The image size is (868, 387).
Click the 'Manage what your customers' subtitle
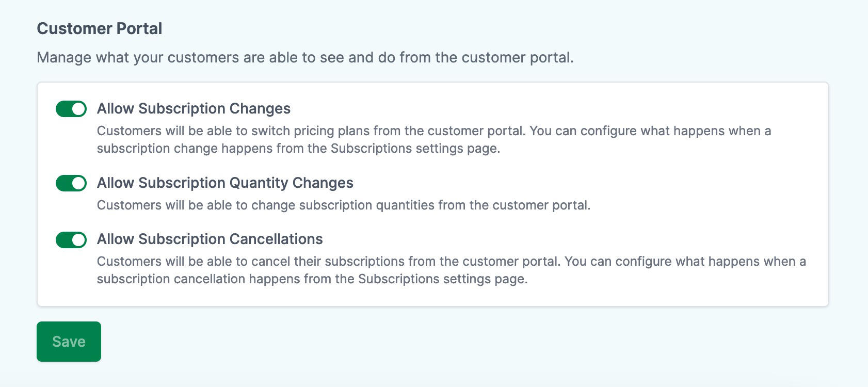click(305, 57)
